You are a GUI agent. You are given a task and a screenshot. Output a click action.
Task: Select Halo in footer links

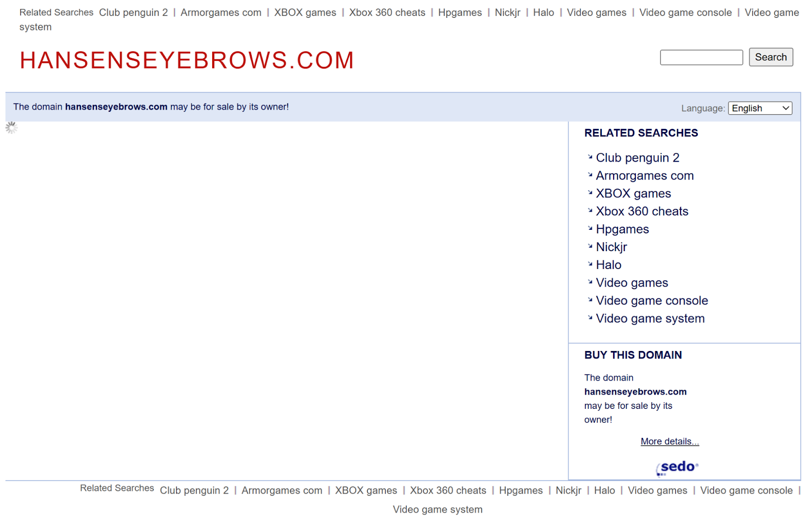coord(604,491)
